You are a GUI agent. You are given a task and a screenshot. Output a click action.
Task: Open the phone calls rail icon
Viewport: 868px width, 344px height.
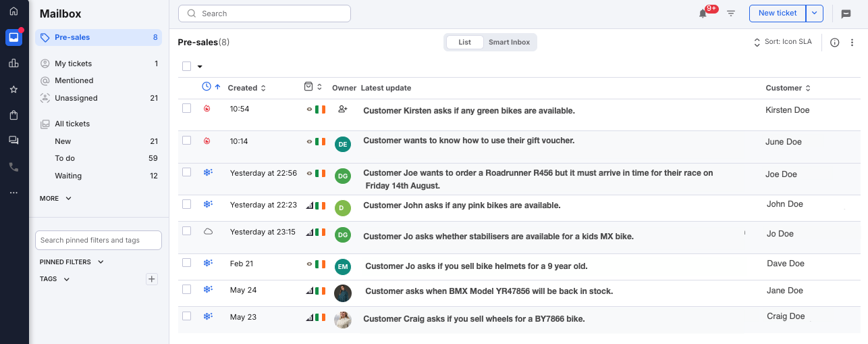pos(13,167)
